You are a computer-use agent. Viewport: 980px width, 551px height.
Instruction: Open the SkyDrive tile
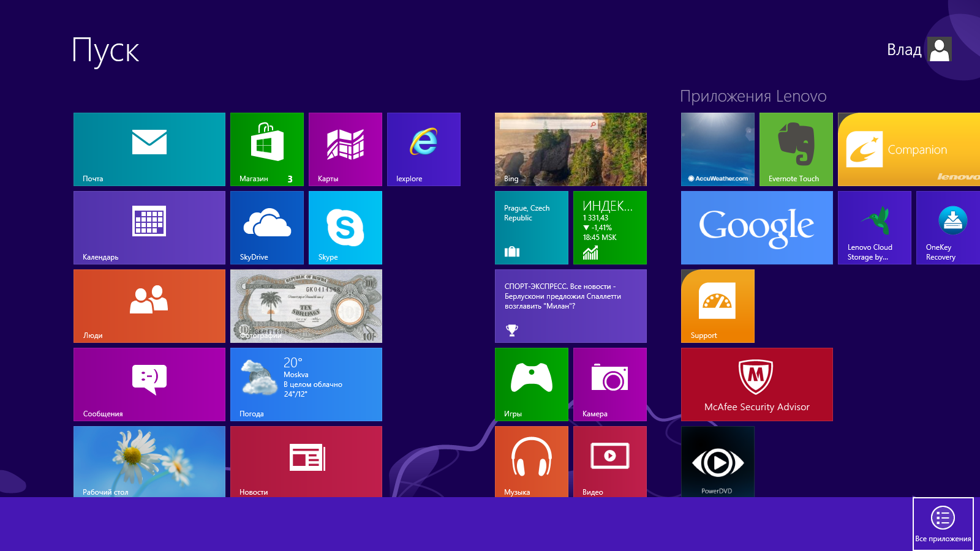(x=267, y=228)
